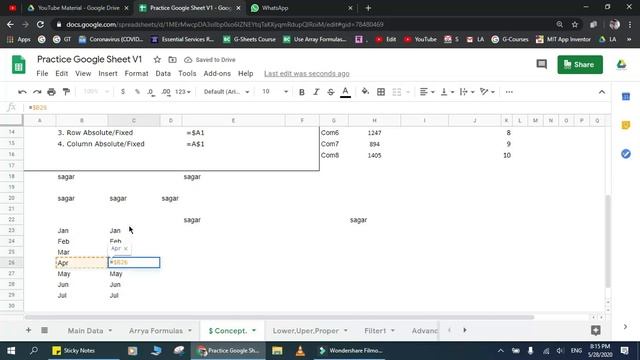640x360 pixels.
Task: Open the View menu
Action: (83, 73)
